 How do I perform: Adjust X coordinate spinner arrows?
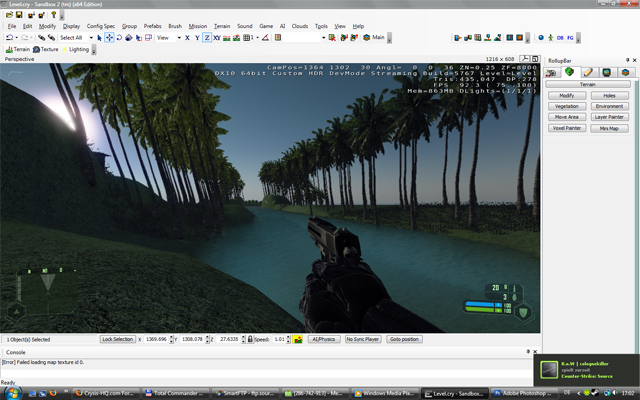(171, 339)
